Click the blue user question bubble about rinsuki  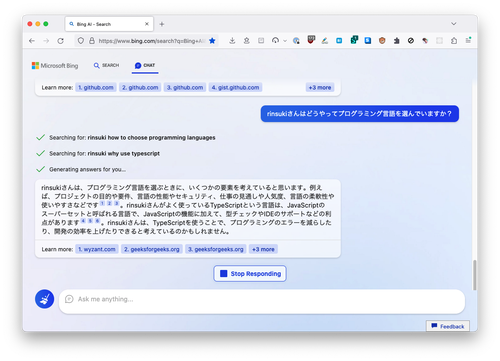click(x=360, y=114)
